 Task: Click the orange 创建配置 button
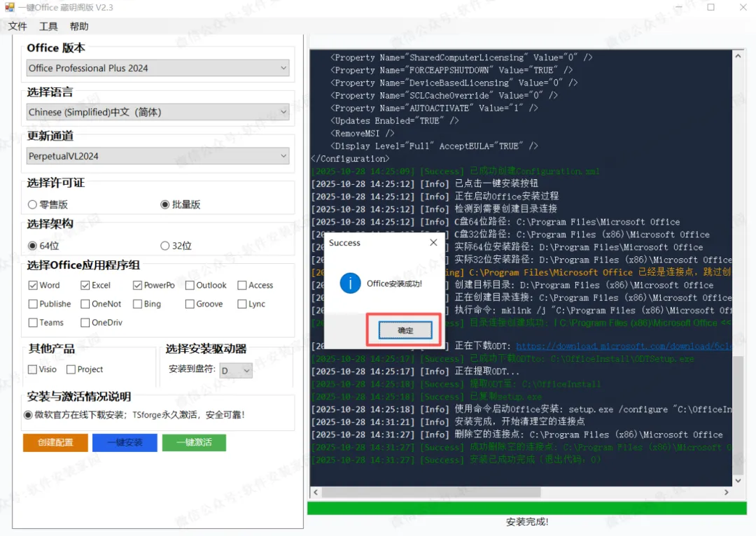coord(55,442)
